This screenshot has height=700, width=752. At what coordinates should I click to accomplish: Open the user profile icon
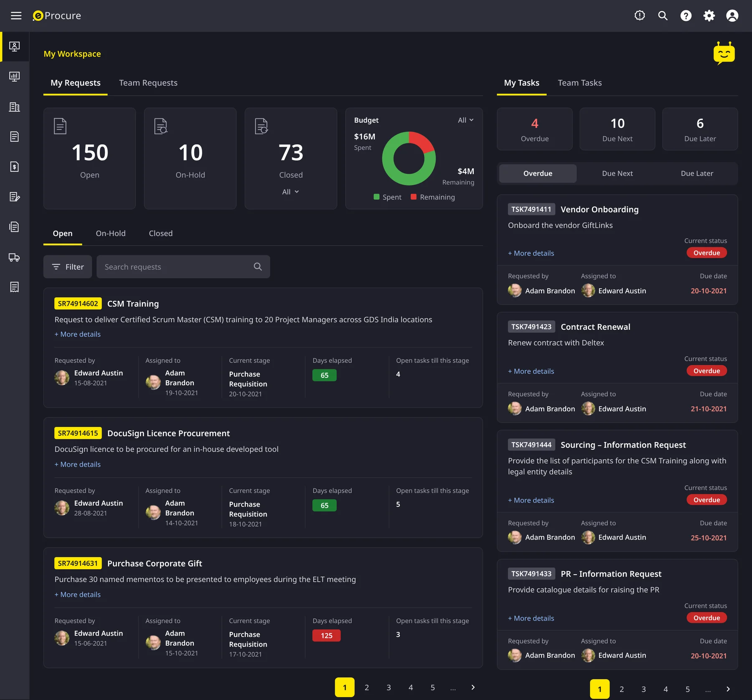pos(732,15)
